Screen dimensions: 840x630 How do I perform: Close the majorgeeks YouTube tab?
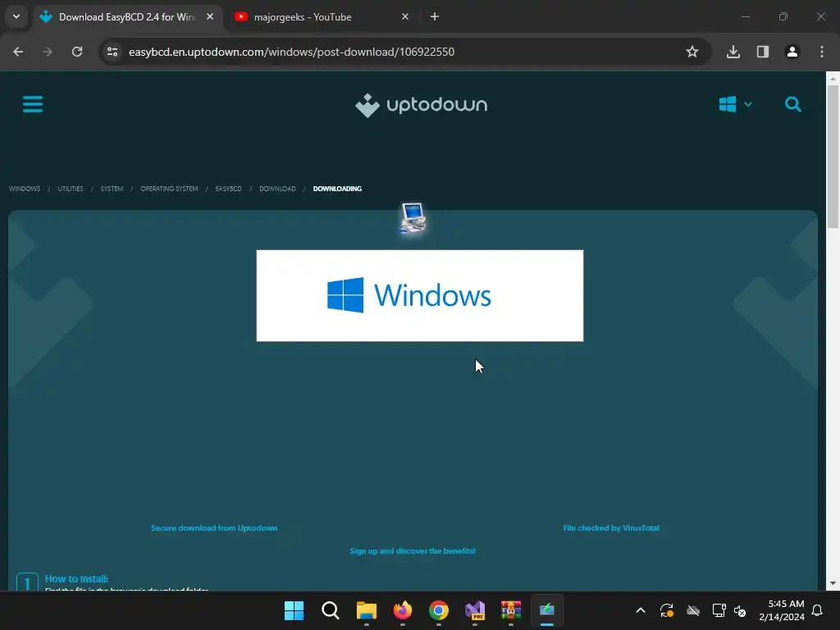tap(405, 16)
